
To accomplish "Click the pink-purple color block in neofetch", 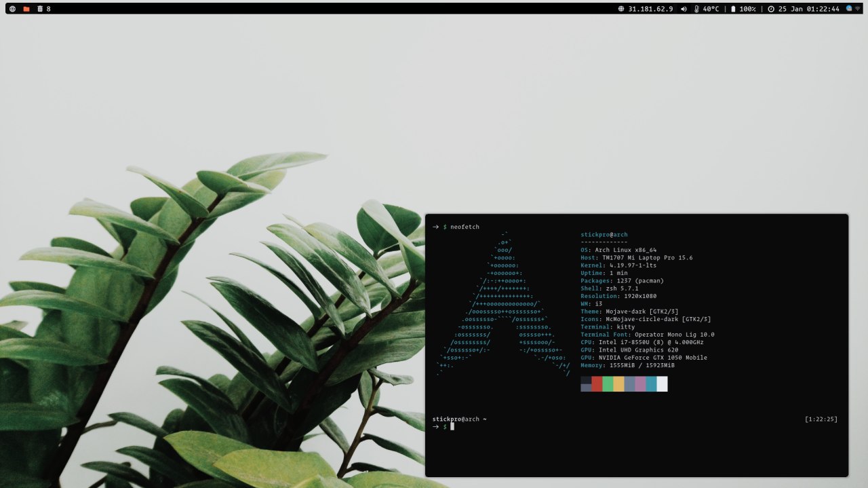I will point(640,384).
